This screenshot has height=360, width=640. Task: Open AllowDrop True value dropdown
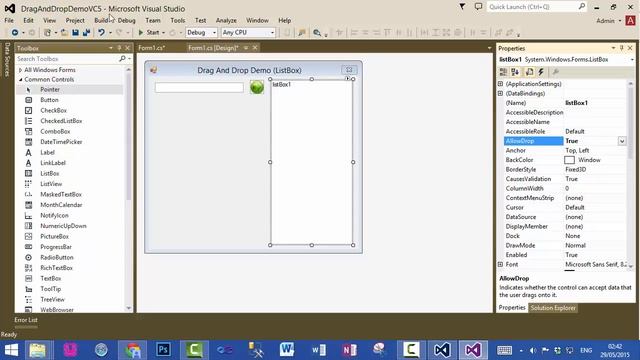[622, 141]
